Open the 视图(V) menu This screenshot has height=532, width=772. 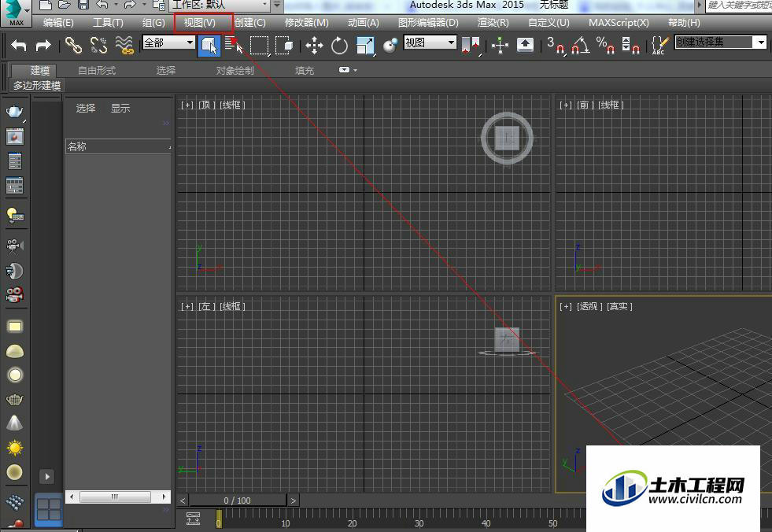pos(199,23)
